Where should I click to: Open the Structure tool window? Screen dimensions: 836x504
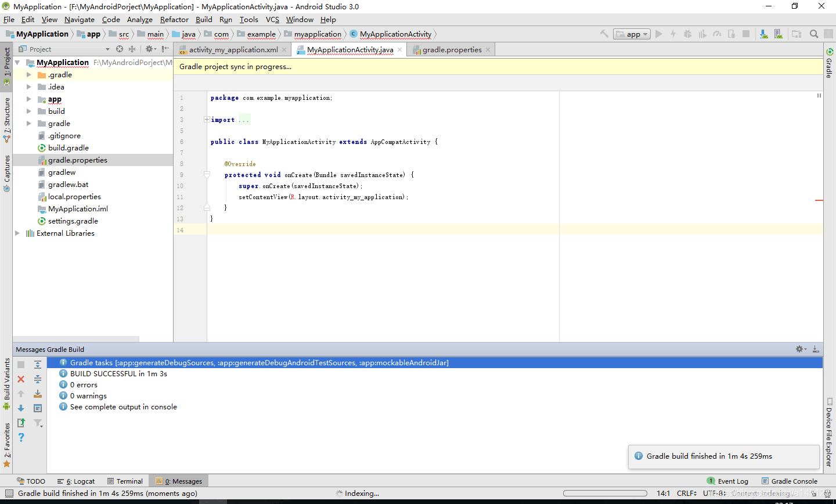coord(7,120)
